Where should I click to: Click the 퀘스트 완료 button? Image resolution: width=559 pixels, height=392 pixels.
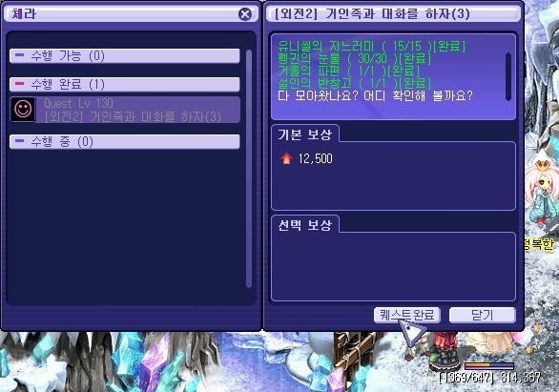click(x=406, y=315)
